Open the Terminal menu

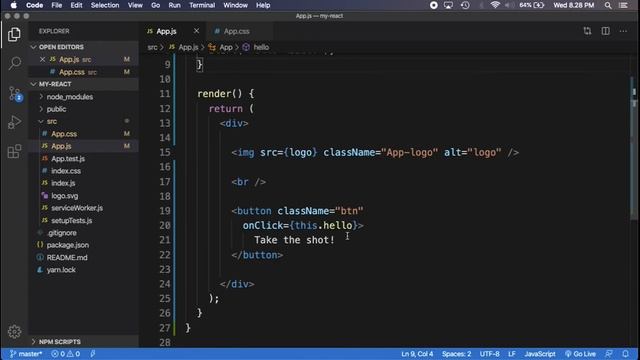pyautogui.click(x=202, y=5)
